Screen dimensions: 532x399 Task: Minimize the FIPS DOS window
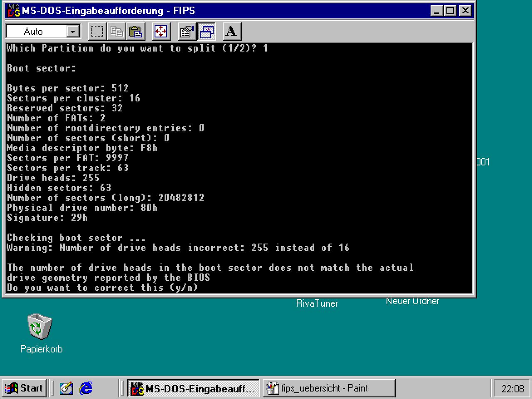pyautogui.click(x=436, y=10)
